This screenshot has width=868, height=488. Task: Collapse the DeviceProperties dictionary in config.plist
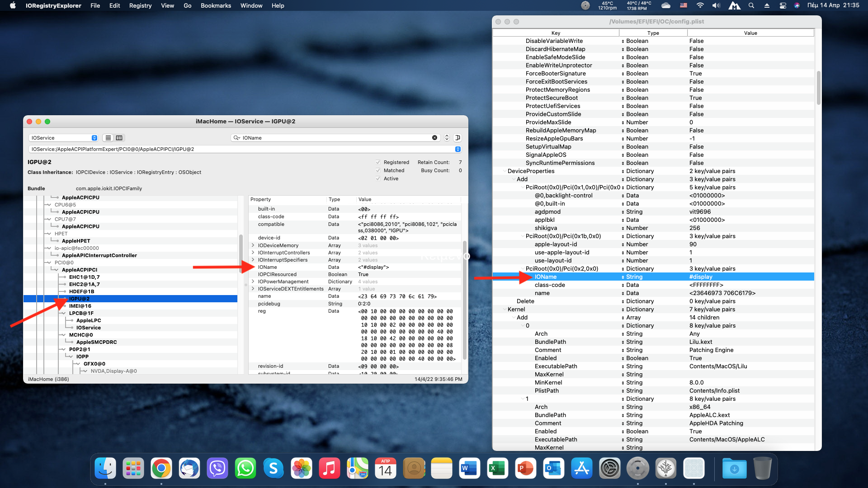[505, 171]
